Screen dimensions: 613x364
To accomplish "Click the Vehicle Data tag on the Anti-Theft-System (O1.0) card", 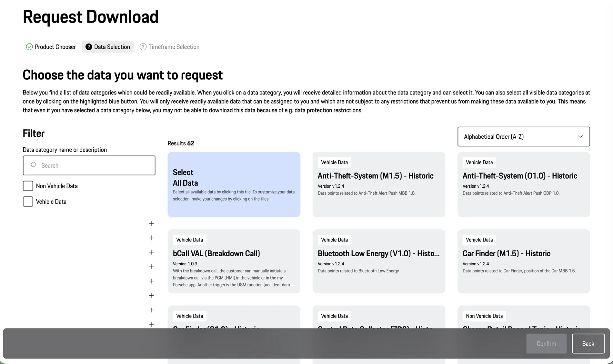I will [x=479, y=162].
